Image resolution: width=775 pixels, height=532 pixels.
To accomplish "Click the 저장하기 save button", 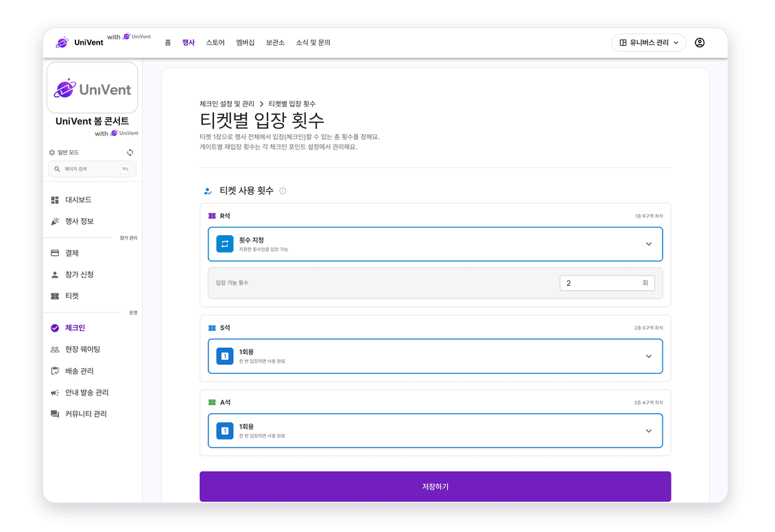I will [x=435, y=487].
